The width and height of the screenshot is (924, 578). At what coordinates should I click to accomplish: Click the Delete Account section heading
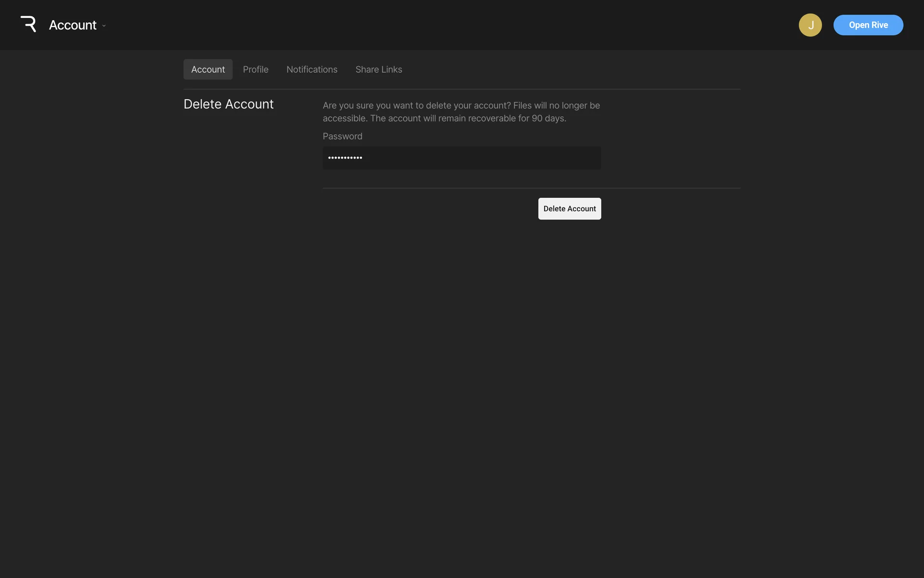coord(229,104)
